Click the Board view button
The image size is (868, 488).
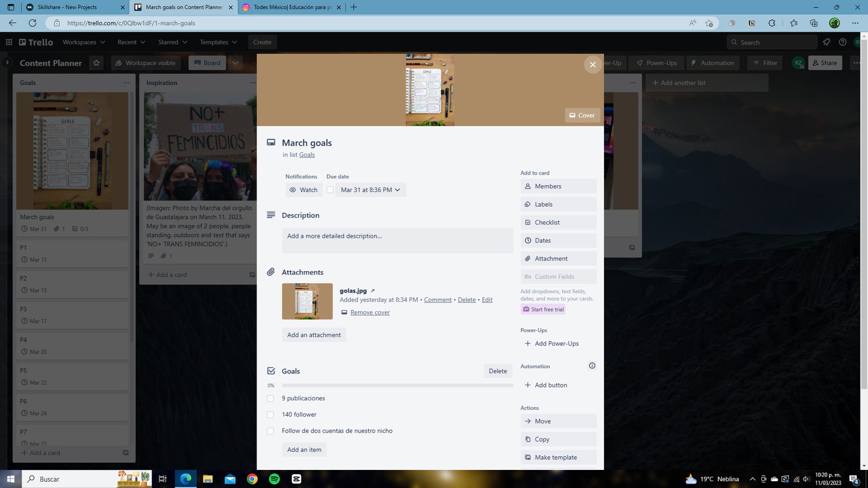click(207, 63)
